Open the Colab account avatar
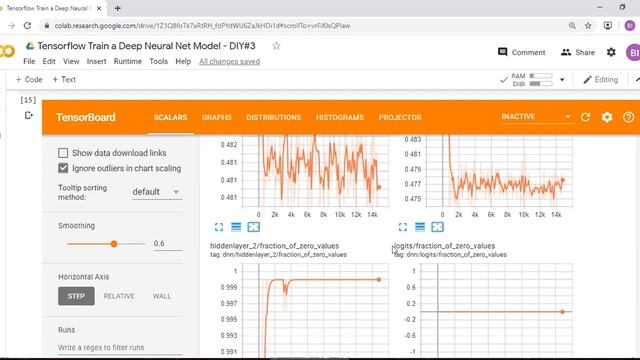 click(633, 52)
